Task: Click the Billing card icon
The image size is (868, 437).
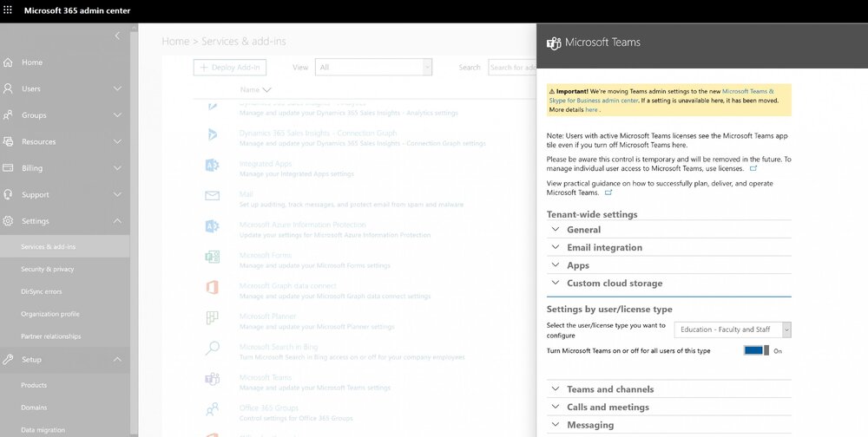Action: (x=8, y=167)
